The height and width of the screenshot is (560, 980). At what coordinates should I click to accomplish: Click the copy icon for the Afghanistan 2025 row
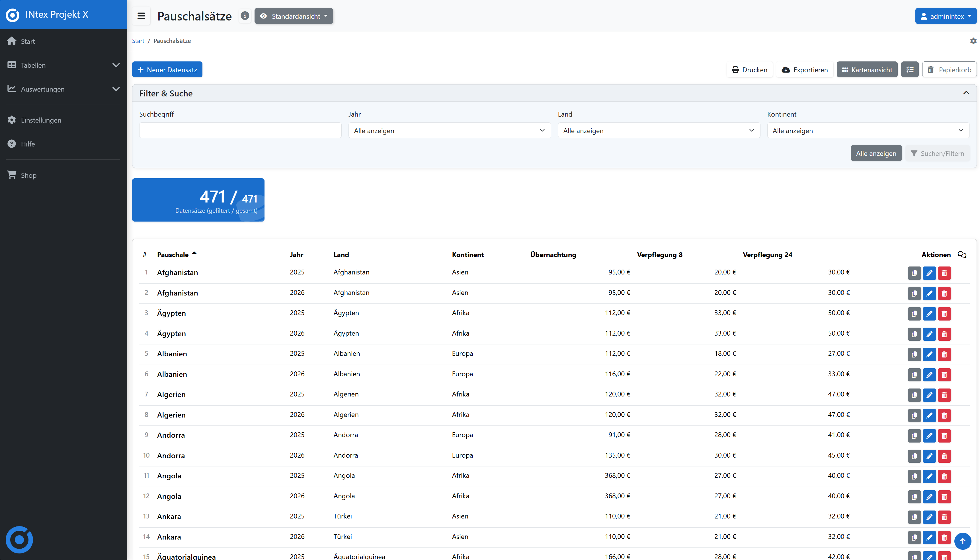[x=915, y=273]
